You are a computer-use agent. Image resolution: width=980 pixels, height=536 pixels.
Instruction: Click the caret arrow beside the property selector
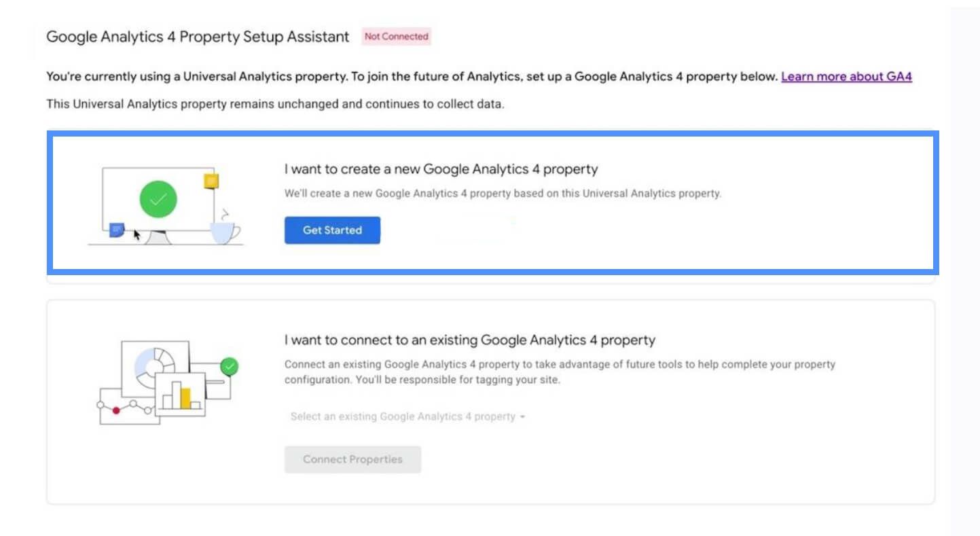pyautogui.click(x=522, y=417)
